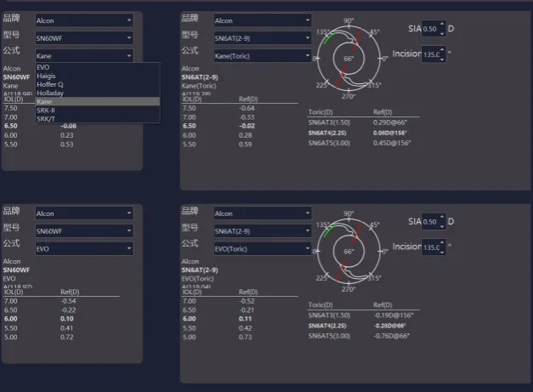Image resolution: width=533 pixels, height=392 pixels.
Task: Select SN6AT3(1.50) row with -0.19D@156°
Action: coord(359,315)
